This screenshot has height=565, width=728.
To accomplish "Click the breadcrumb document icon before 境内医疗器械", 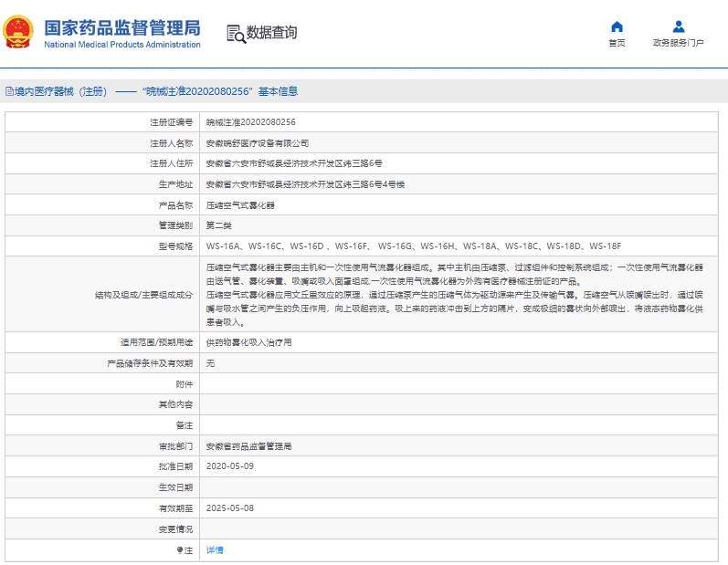I will 9,91.
